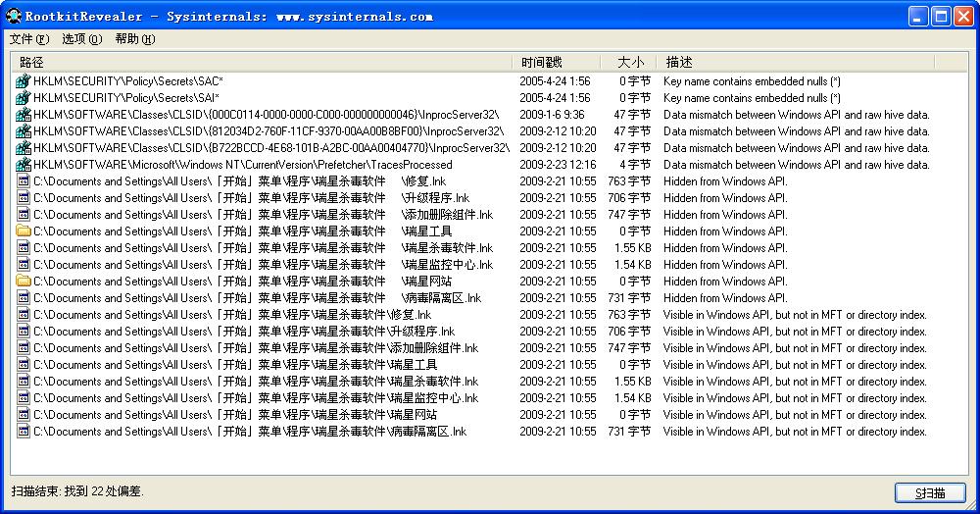Select HKLM\SECURITY\Policy\Secrets\SAI* path text
980x514 pixels.
coord(126,97)
